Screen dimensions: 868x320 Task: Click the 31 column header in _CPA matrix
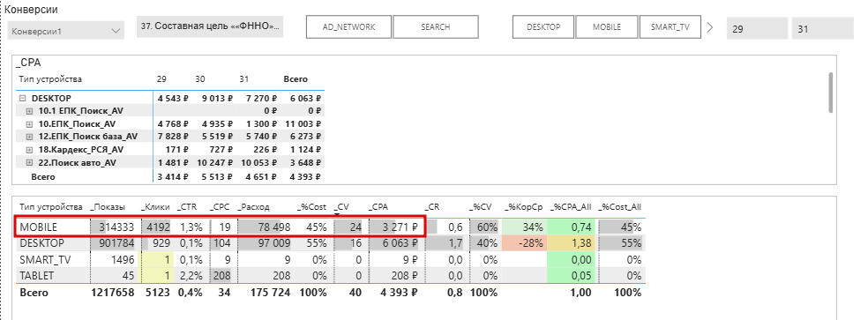click(x=243, y=79)
